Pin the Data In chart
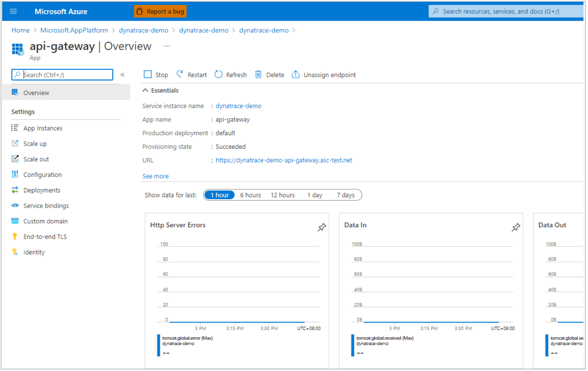This screenshot has width=588, height=371. pos(516,227)
